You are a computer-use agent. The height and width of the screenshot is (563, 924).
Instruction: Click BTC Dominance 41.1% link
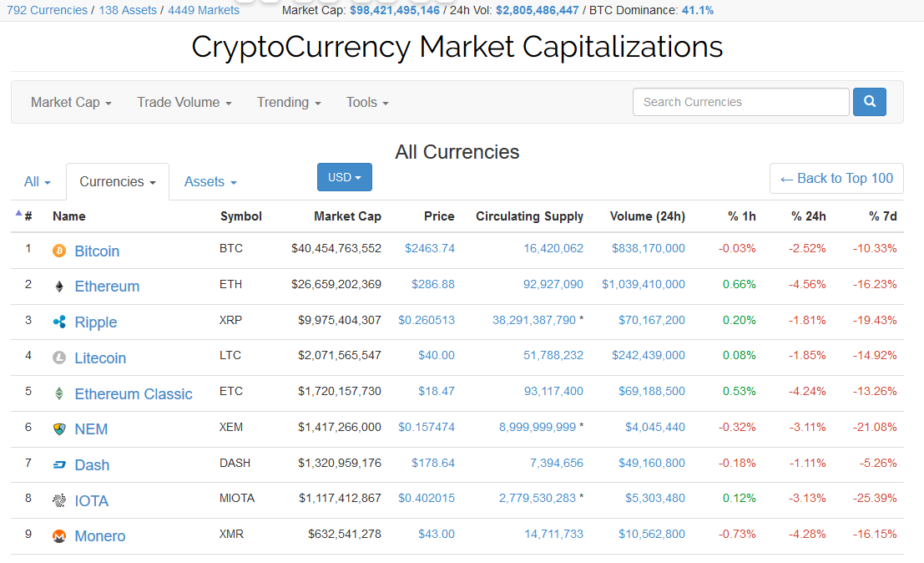point(697,10)
